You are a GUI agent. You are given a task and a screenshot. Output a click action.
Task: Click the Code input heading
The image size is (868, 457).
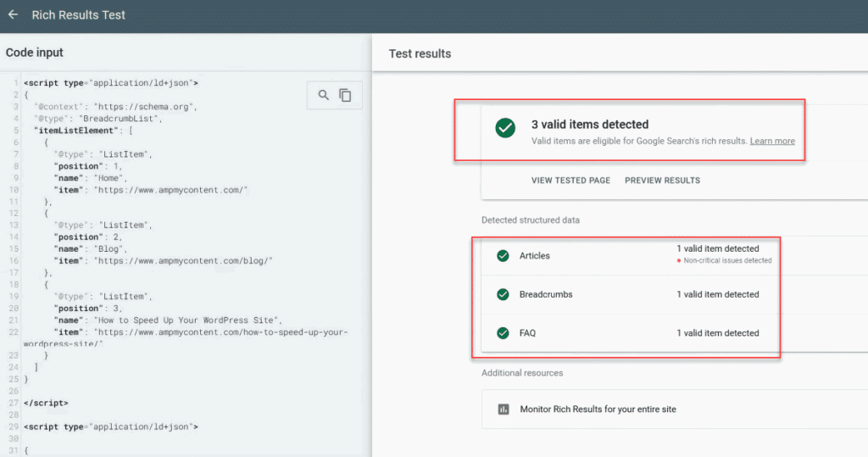tap(34, 53)
